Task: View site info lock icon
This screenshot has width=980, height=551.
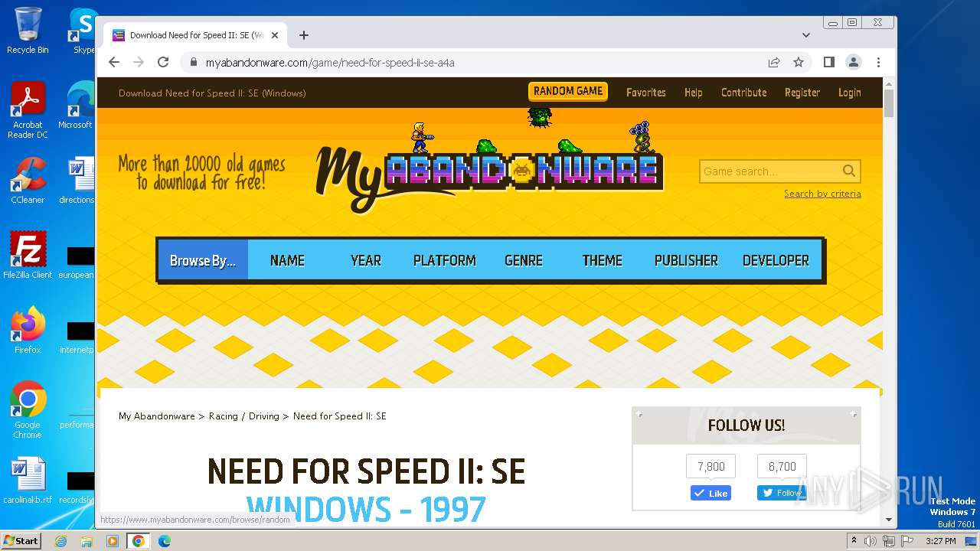Action: pyautogui.click(x=193, y=63)
